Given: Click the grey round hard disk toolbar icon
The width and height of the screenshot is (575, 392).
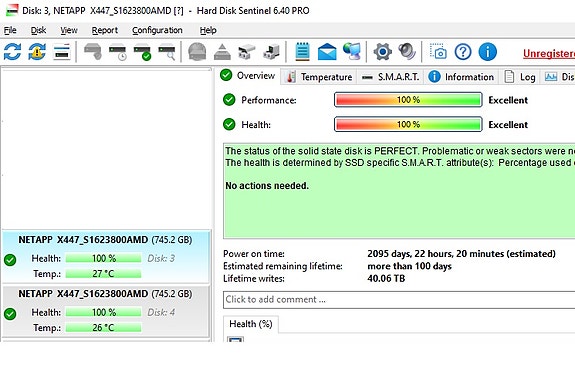Looking at the screenshot, I should 197,52.
